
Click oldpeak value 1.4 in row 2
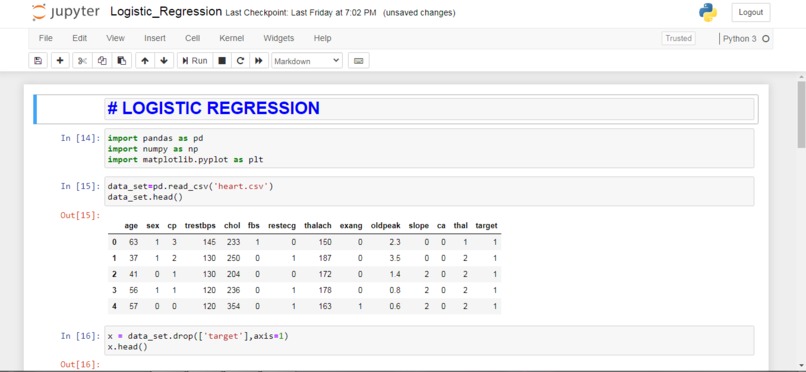coord(395,274)
